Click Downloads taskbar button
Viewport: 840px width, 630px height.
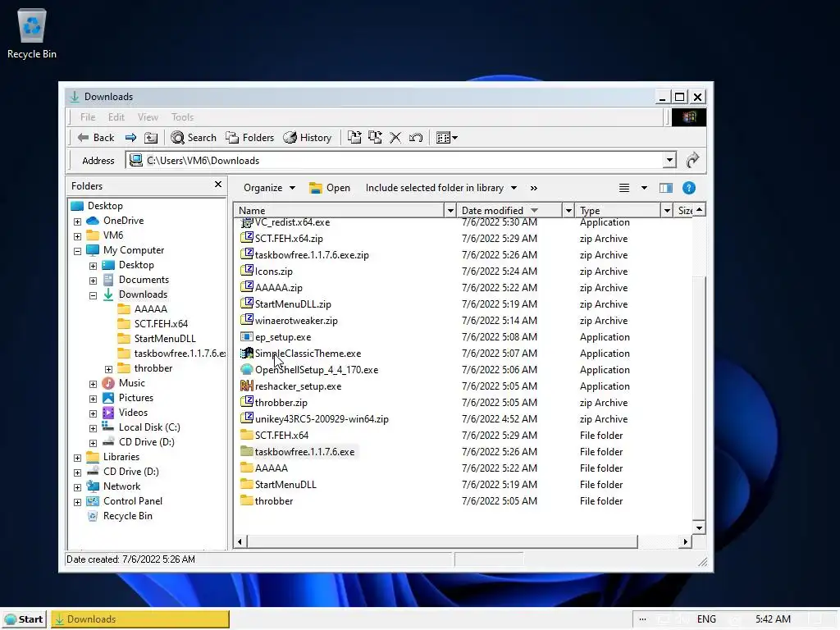tap(140, 619)
